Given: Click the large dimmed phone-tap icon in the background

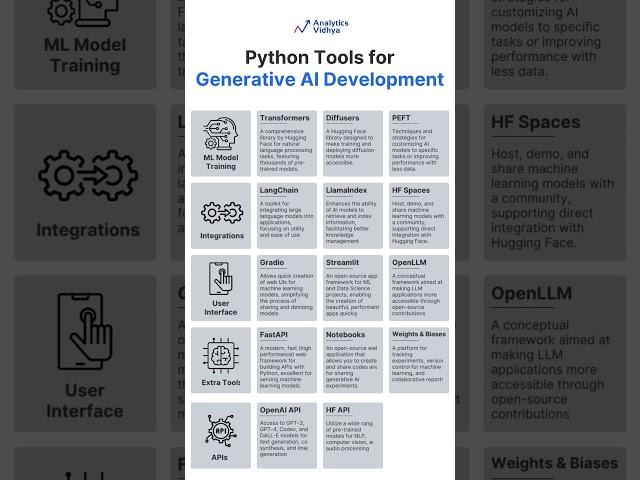Looking at the screenshot, I should pyautogui.click(x=85, y=331).
